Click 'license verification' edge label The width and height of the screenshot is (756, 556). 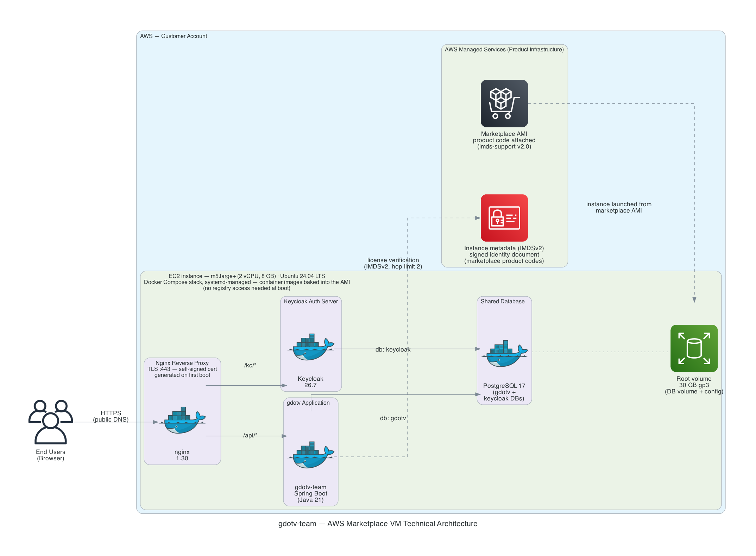coord(393,260)
